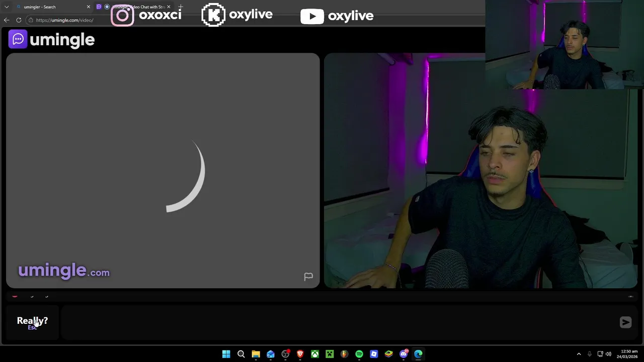Launch File Explorer from taskbar

tap(256, 354)
